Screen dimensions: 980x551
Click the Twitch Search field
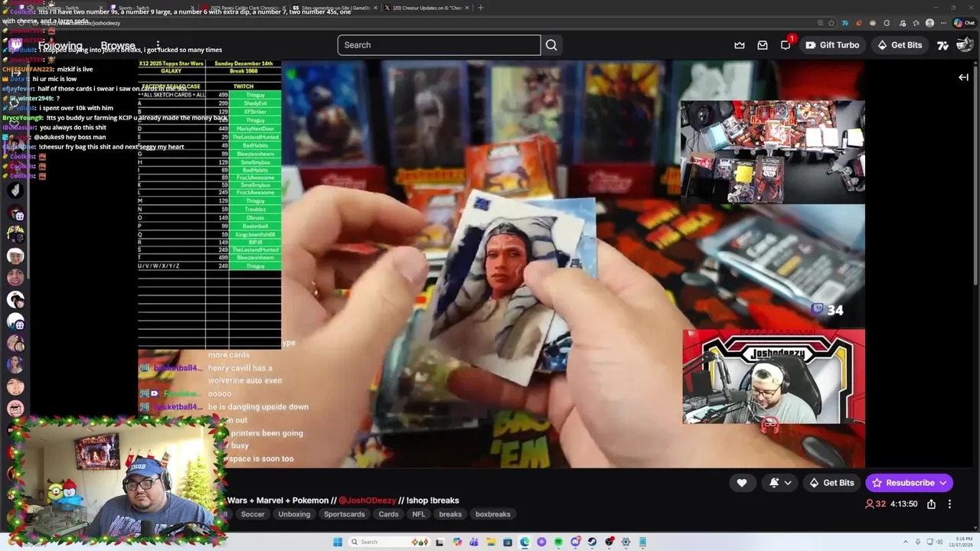coord(439,45)
